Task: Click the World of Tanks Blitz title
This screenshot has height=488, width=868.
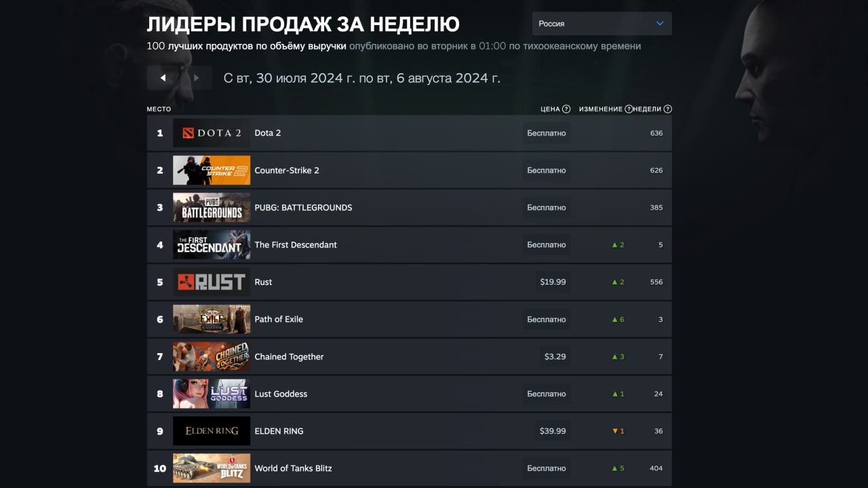Action: pyautogui.click(x=293, y=468)
